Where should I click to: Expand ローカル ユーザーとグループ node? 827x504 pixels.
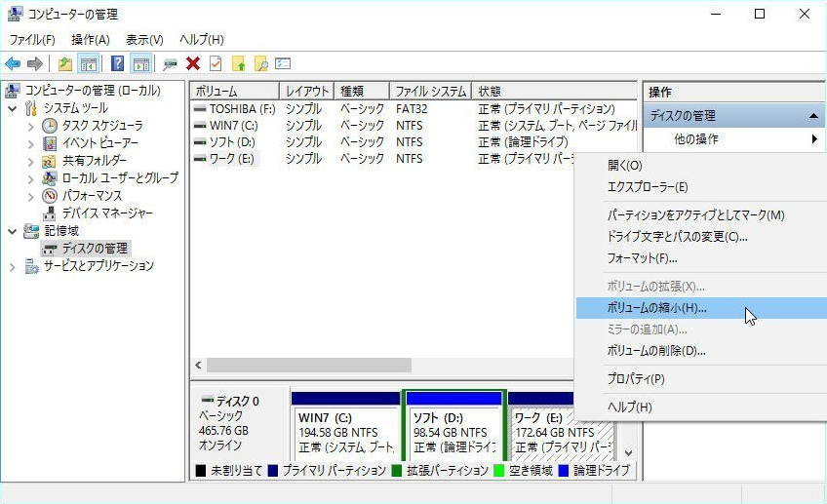tap(30, 179)
